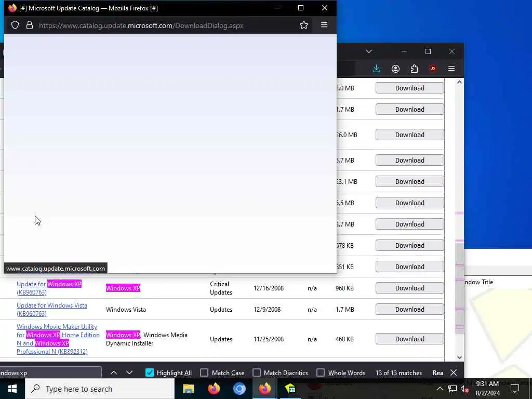The height and width of the screenshot is (399, 532).
Task: Open Update for Windows Vista (KB960763) link
Action: 51,310
